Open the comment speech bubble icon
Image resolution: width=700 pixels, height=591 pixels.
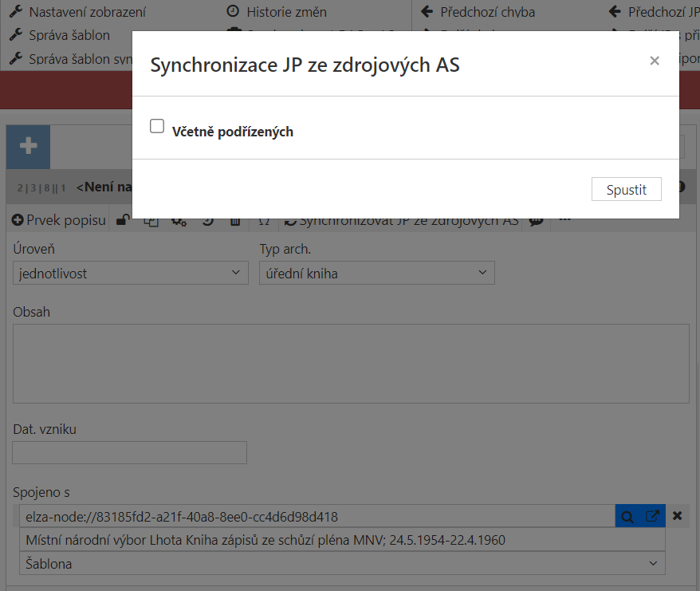[x=536, y=219]
